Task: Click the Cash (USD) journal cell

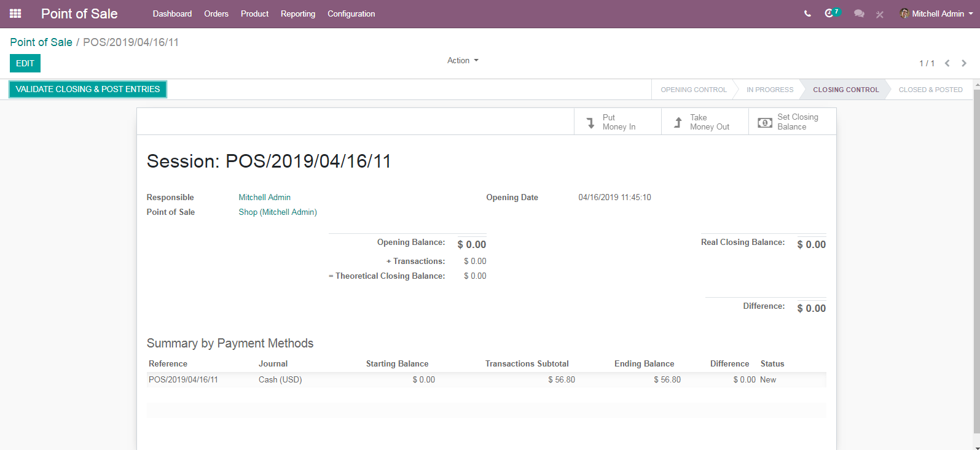Action: (280, 379)
